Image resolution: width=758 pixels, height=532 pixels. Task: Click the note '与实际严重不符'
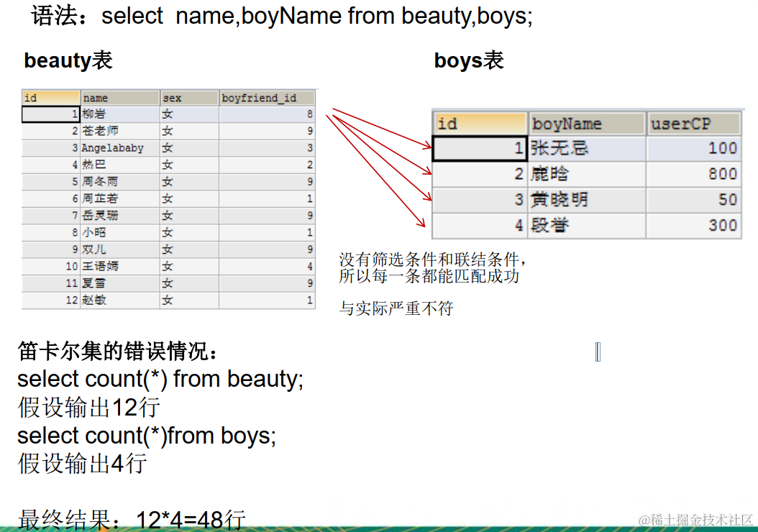(x=396, y=308)
